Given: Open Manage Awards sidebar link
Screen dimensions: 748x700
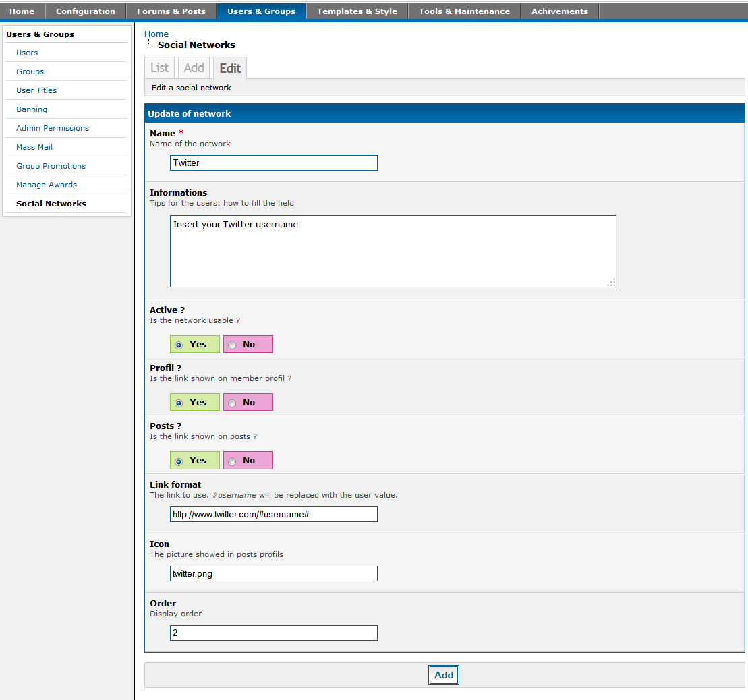Looking at the screenshot, I should click(47, 185).
